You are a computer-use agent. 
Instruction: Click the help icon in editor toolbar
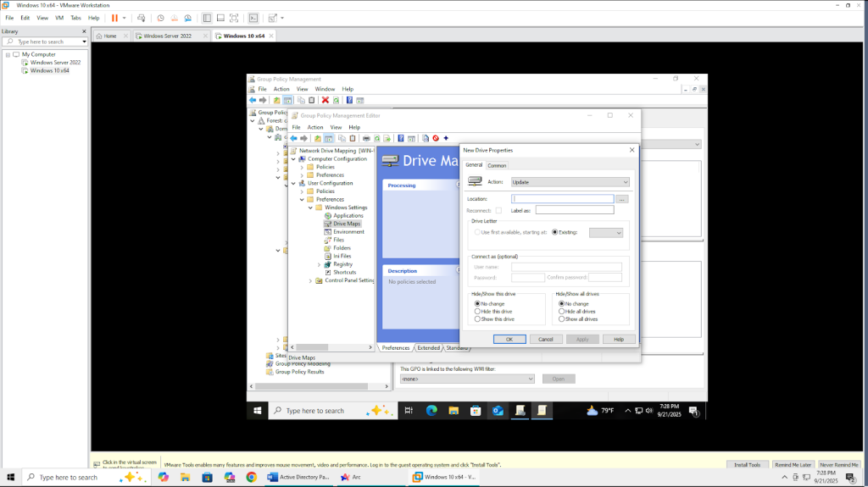(401, 138)
